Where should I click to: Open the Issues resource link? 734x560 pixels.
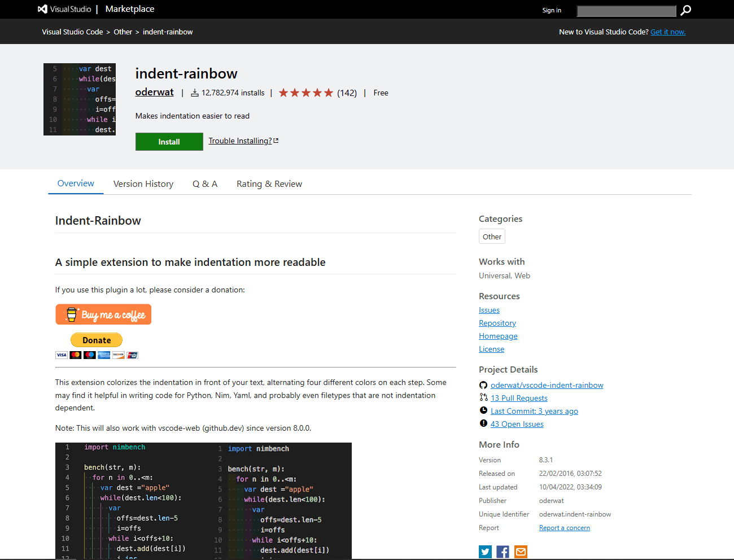click(489, 310)
